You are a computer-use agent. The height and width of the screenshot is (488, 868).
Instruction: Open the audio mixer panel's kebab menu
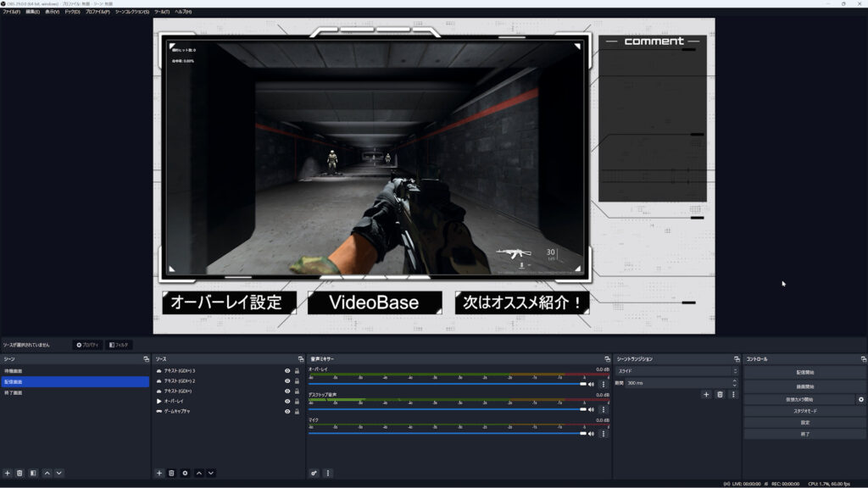(327, 473)
